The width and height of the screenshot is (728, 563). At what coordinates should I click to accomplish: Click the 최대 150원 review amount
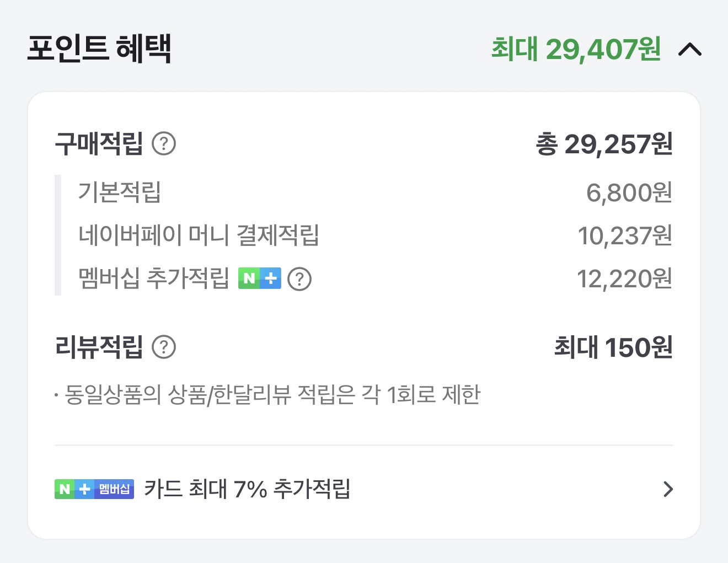click(613, 347)
